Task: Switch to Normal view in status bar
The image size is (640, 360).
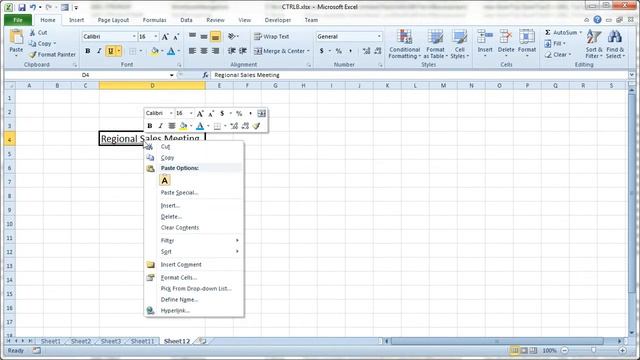Action: [514, 351]
